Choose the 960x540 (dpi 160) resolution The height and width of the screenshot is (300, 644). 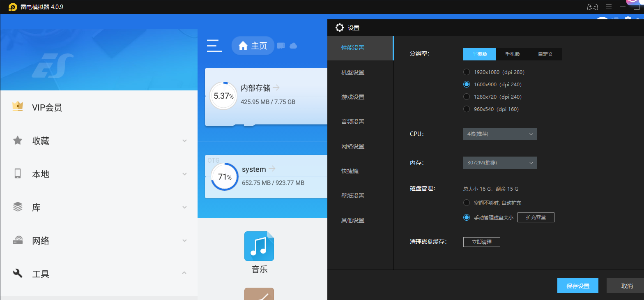467,109
